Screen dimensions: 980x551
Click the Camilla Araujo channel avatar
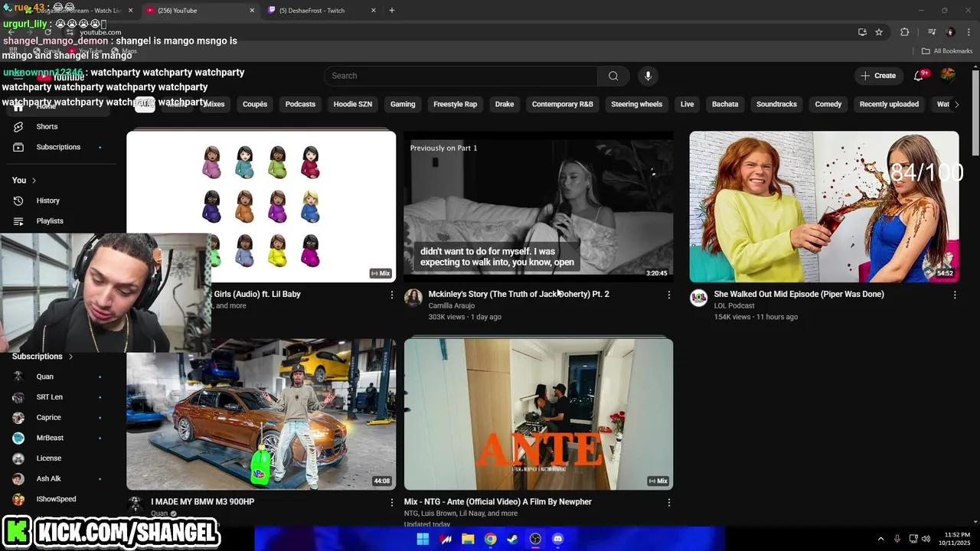pos(413,298)
